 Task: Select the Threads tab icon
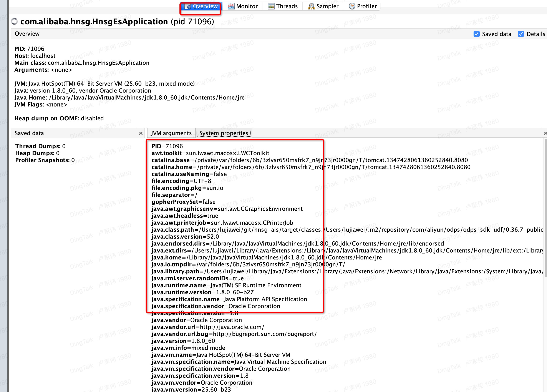271,6
